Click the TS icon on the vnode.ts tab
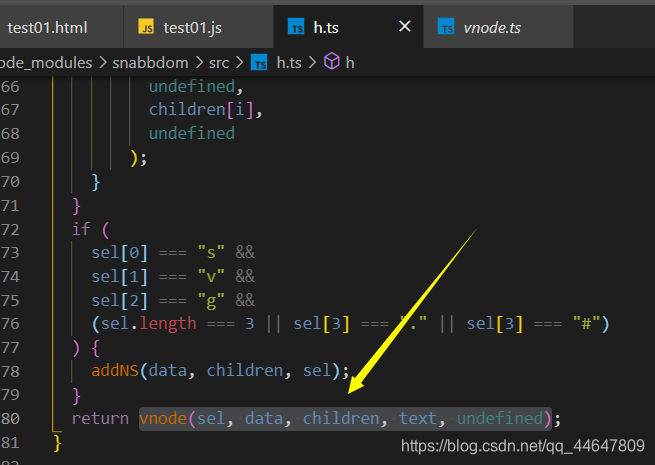The image size is (655, 465). pyautogui.click(x=446, y=28)
